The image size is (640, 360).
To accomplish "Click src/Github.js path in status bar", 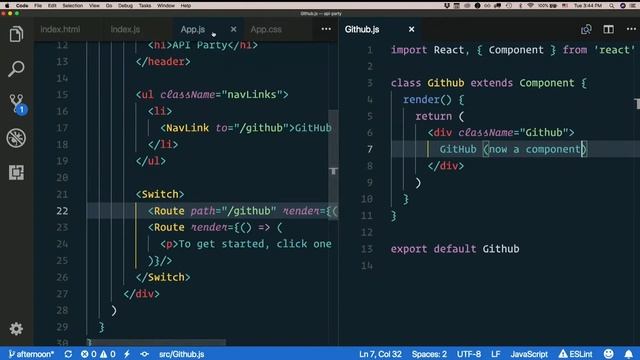I will (182, 354).
